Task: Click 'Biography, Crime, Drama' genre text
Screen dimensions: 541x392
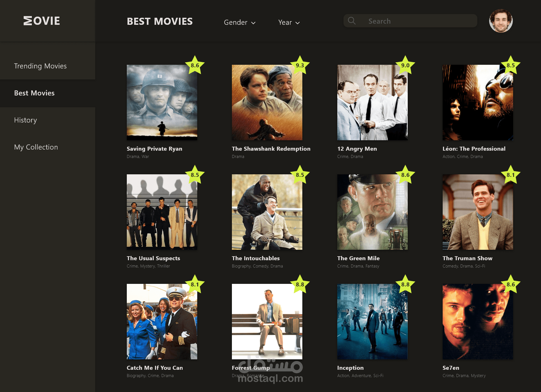Action: 150,376
